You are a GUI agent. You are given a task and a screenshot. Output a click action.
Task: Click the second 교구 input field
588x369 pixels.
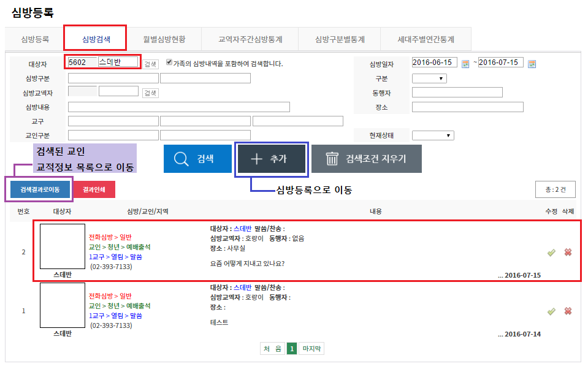click(x=205, y=121)
